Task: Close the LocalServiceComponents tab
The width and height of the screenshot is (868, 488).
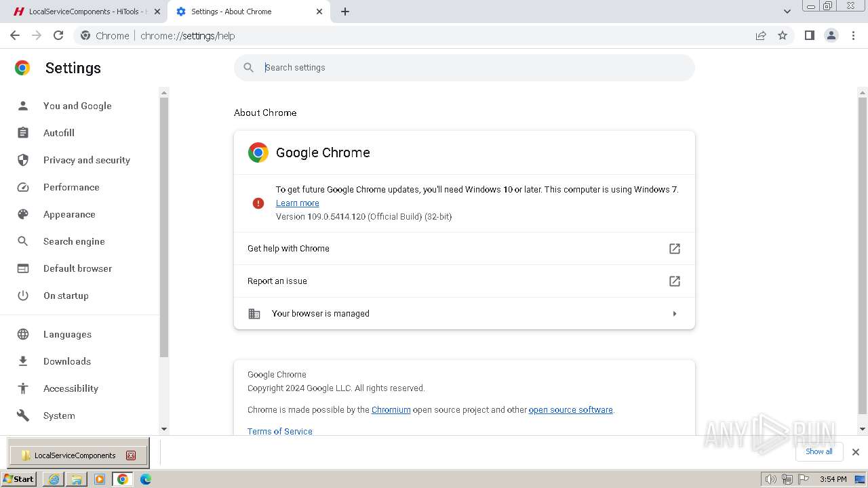Action: point(157,12)
